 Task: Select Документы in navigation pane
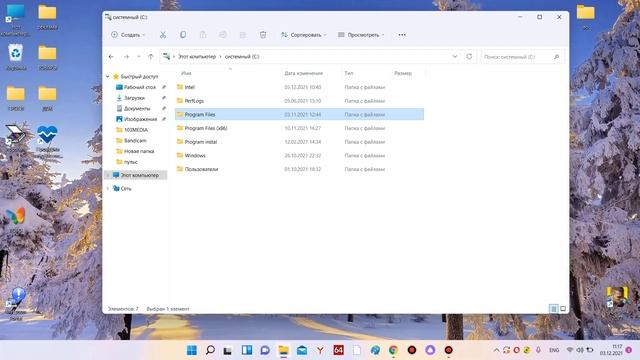pos(137,109)
